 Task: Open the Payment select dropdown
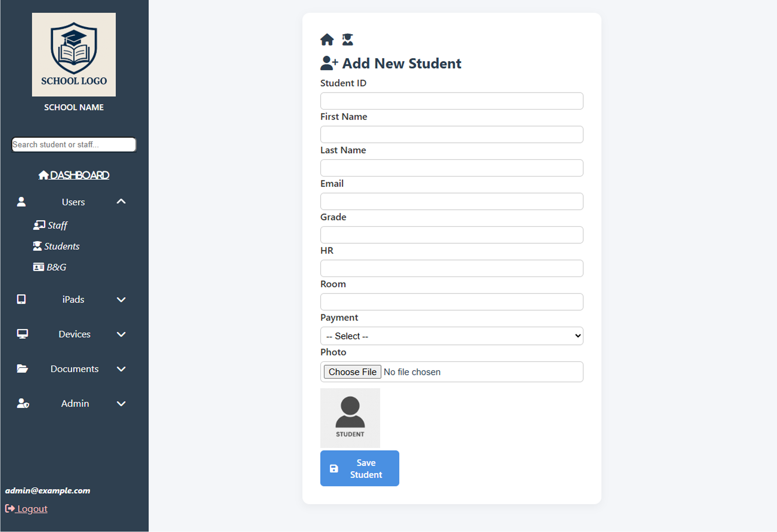click(451, 336)
